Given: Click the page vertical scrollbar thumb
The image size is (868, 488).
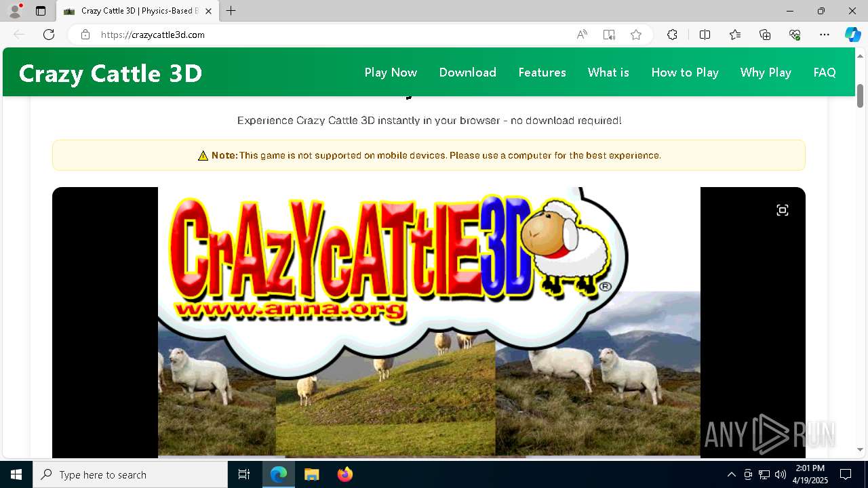Looking at the screenshot, I should click(x=860, y=96).
